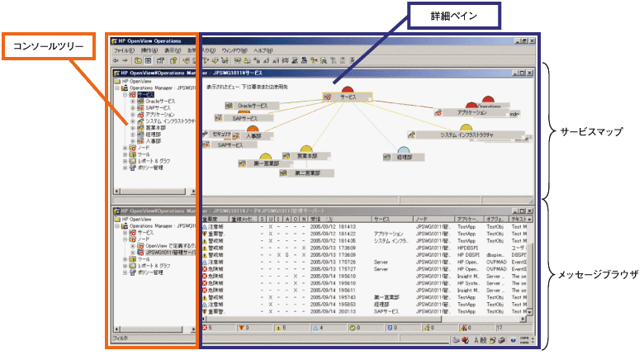Click the Back arrow in the main toolbar

[x=116, y=60]
